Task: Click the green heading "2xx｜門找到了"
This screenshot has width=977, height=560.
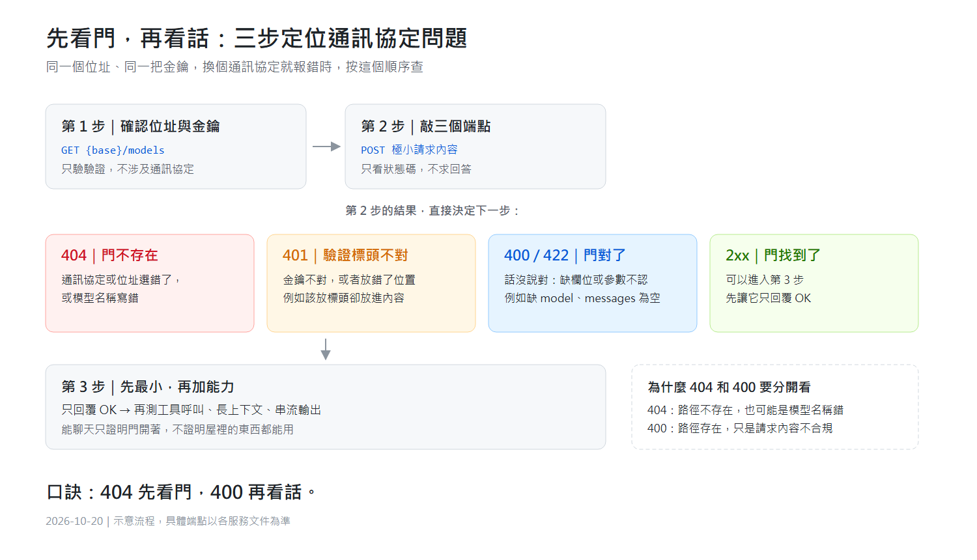Action: click(773, 255)
